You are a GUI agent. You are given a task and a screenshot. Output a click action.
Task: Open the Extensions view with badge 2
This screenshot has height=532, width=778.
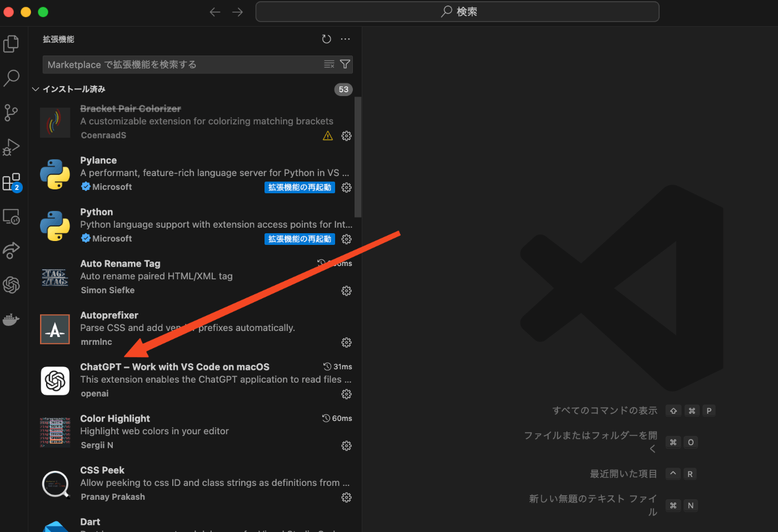(11, 182)
